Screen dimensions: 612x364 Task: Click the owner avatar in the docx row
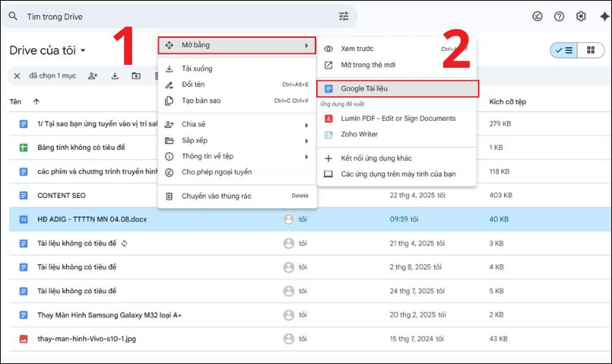pyautogui.click(x=289, y=219)
